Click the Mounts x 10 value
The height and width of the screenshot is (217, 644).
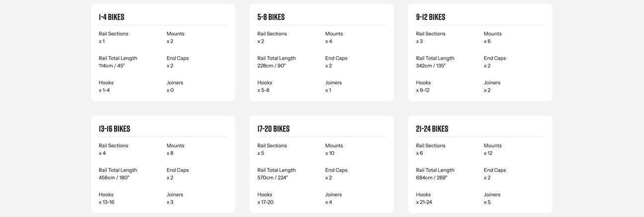(x=329, y=153)
